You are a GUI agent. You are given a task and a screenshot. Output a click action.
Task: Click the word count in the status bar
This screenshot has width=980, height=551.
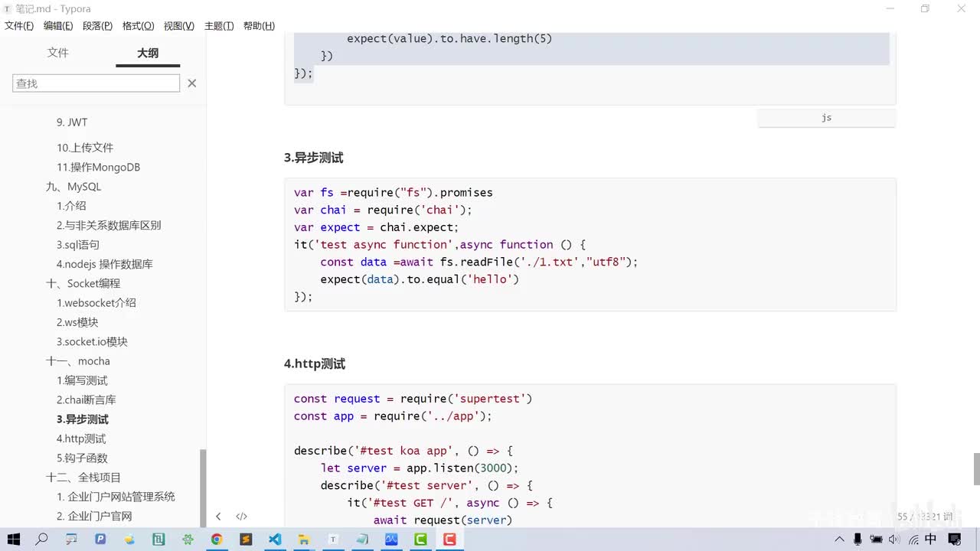(x=926, y=517)
